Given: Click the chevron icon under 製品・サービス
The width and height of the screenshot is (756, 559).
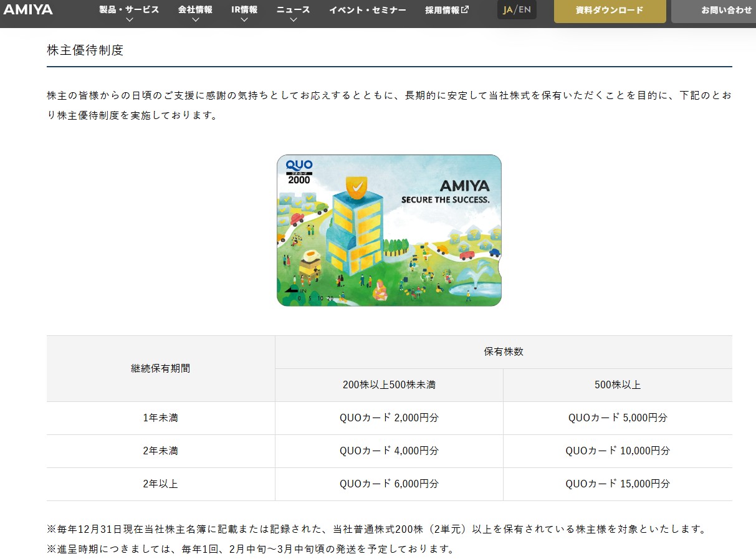Looking at the screenshot, I should click(x=129, y=20).
